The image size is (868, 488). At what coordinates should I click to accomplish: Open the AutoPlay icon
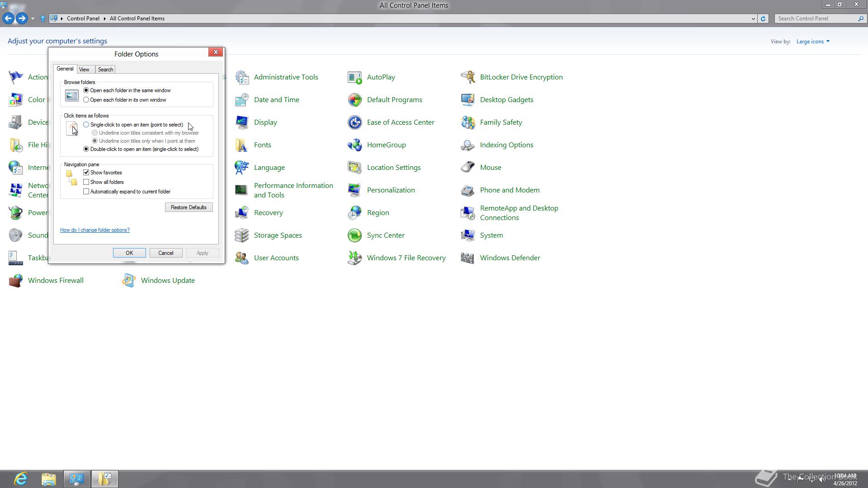[355, 77]
